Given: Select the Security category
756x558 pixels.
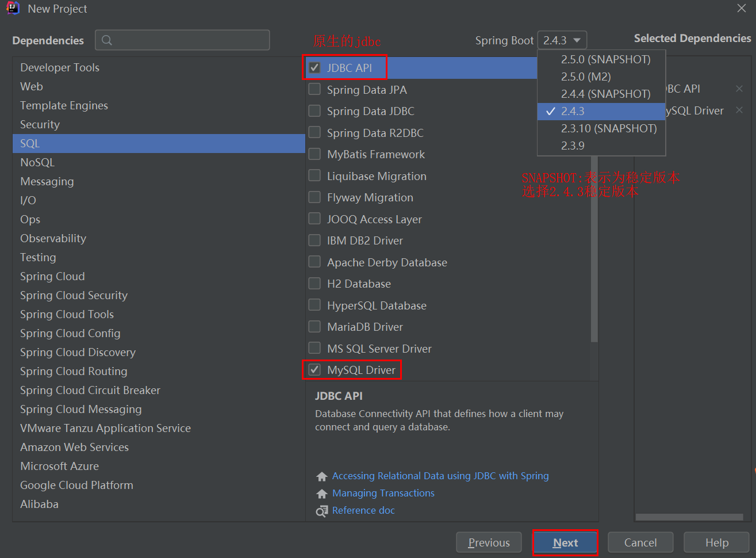Looking at the screenshot, I should [159, 124].
